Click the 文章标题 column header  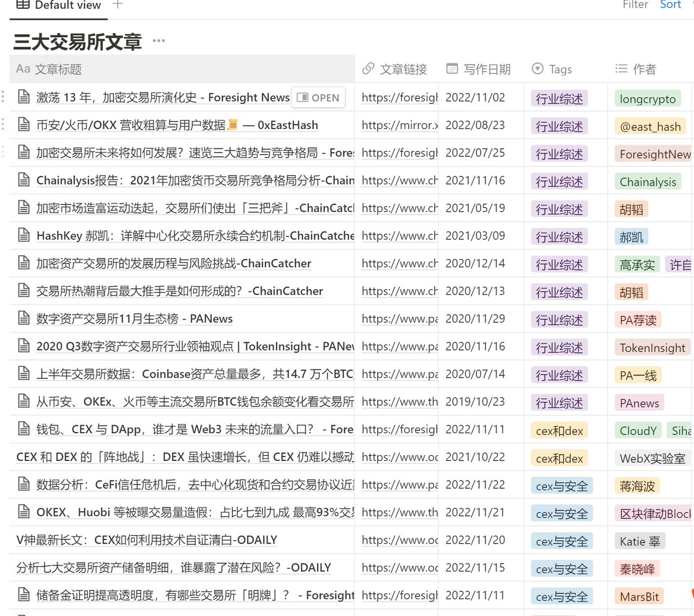pos(182,69)
